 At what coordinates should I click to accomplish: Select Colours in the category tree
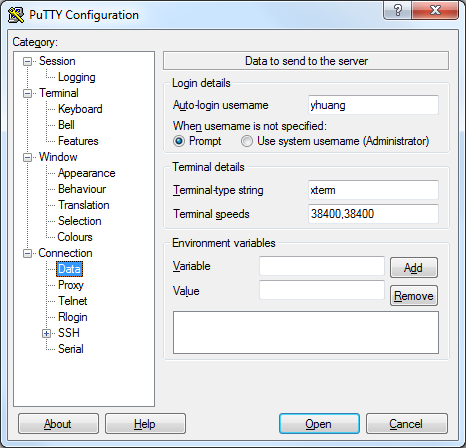pos(75,237)
